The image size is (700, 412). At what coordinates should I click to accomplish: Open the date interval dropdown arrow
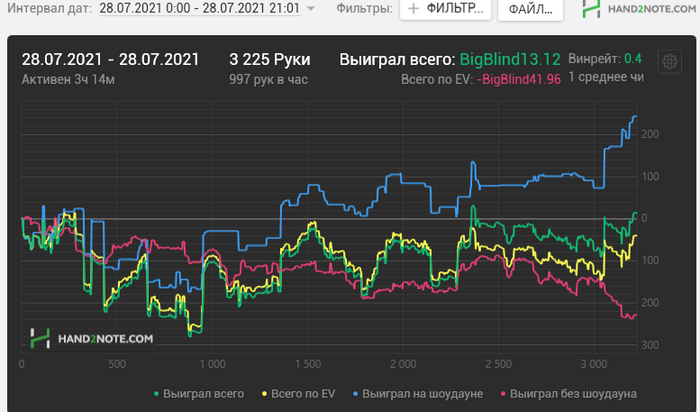[311, 8]
